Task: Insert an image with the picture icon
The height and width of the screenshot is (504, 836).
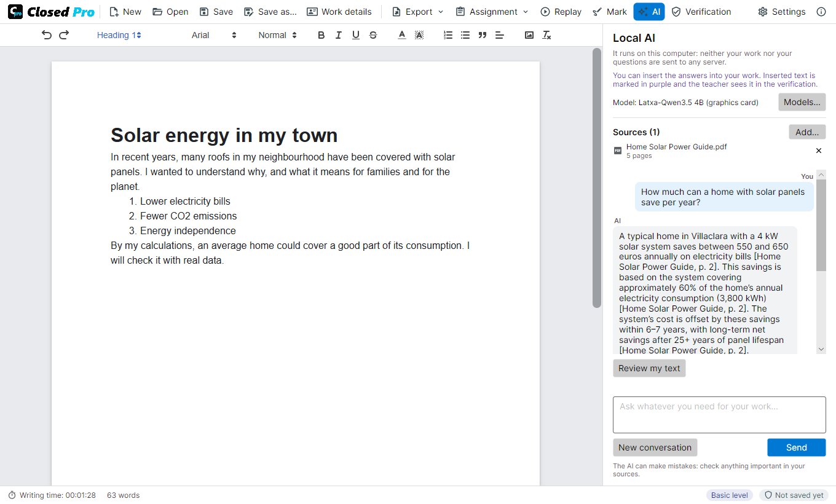Action: click(529, 35)
